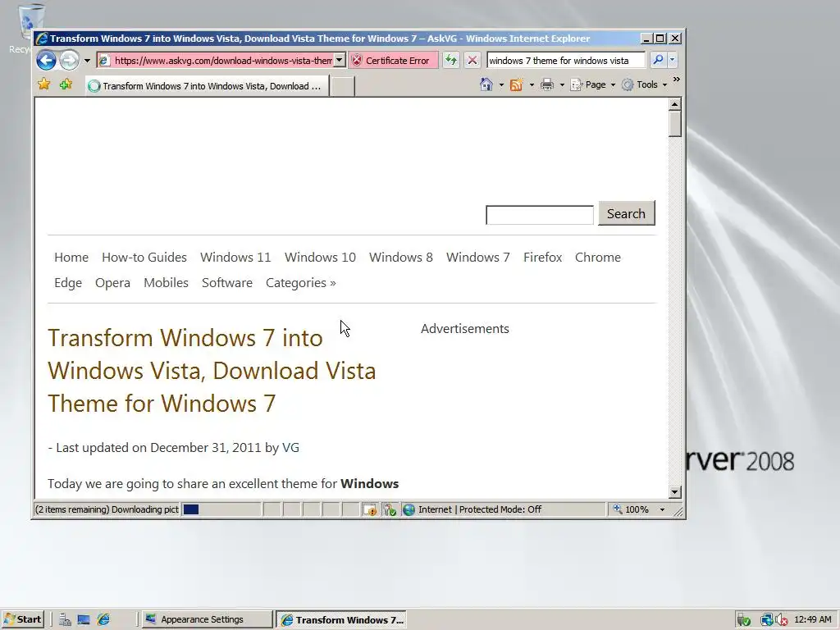Image resolution: width=840 pixels, height=630 pixels.
Task: Go to Windows 7 section
Action: [x=478, y=257]
